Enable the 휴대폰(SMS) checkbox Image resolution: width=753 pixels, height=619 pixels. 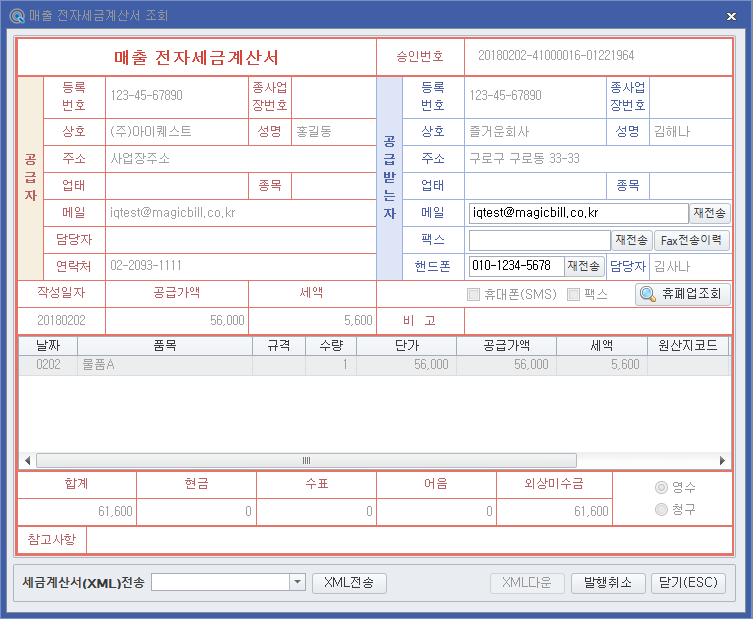(474, 294)
